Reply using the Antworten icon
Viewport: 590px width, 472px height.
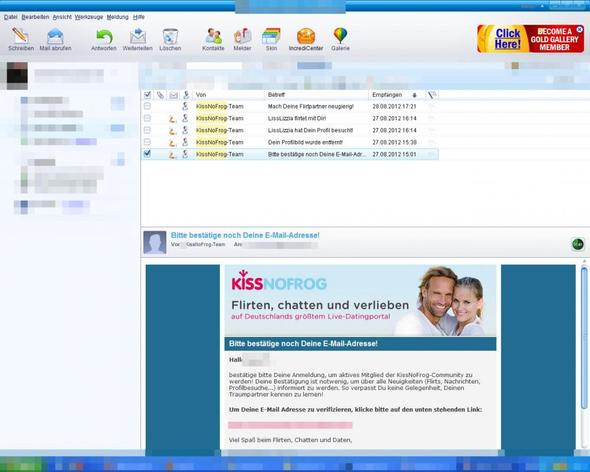tap(104, 37)
